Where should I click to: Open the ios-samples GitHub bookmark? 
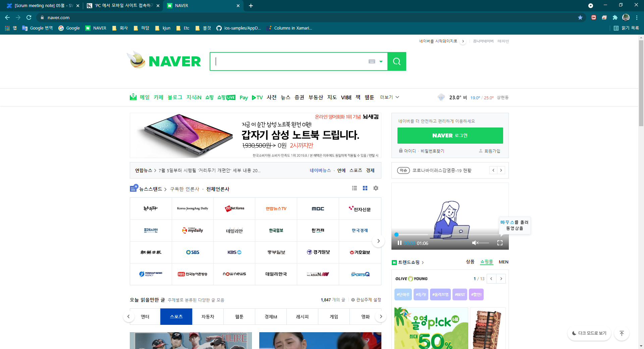[239, 28]
